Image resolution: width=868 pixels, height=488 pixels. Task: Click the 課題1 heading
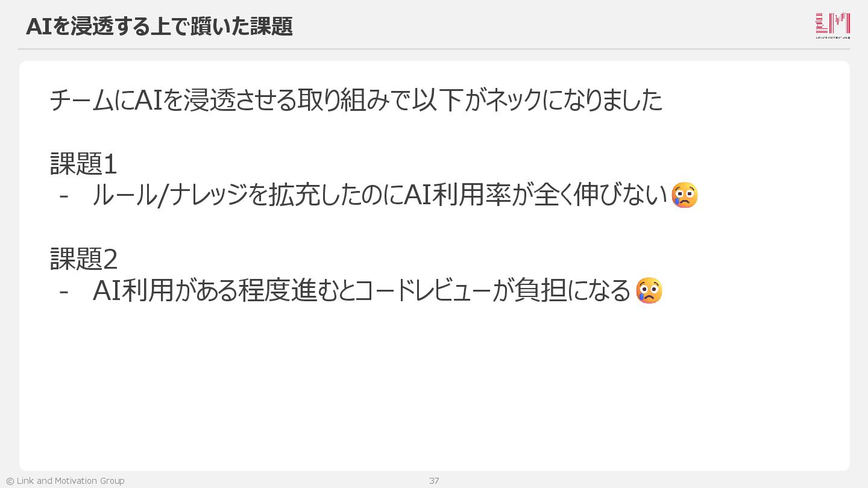click(x=83, y=164)
